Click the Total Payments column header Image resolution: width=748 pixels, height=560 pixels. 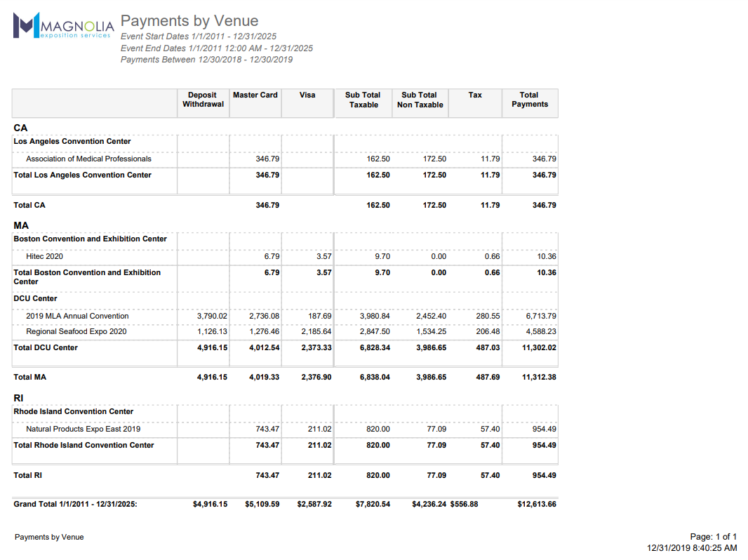tap(530, 100)
